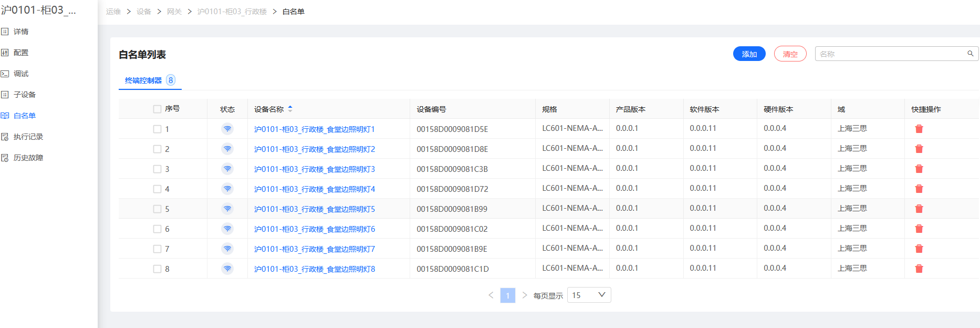Click the 白名单列表 heading

coord(142,55)
